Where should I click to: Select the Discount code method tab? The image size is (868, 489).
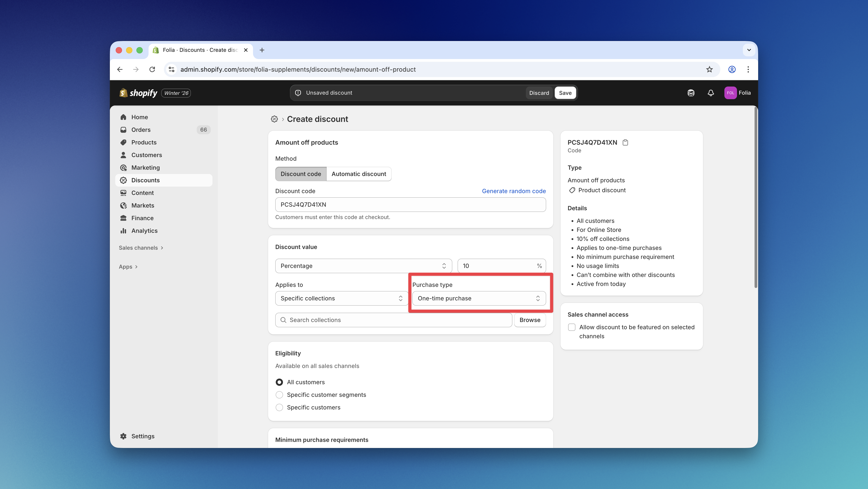(x=301, y=174)
